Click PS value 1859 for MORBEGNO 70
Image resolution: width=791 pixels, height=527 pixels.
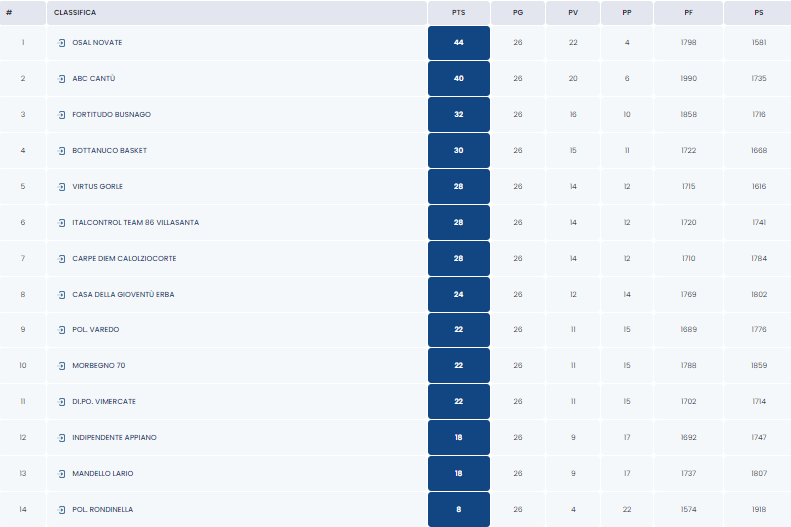(759, 365)
